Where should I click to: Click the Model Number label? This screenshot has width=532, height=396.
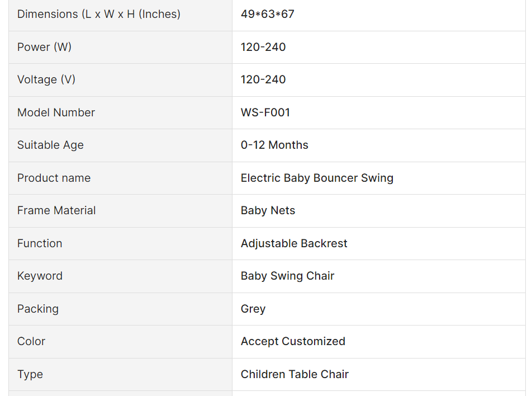[56, 112]
